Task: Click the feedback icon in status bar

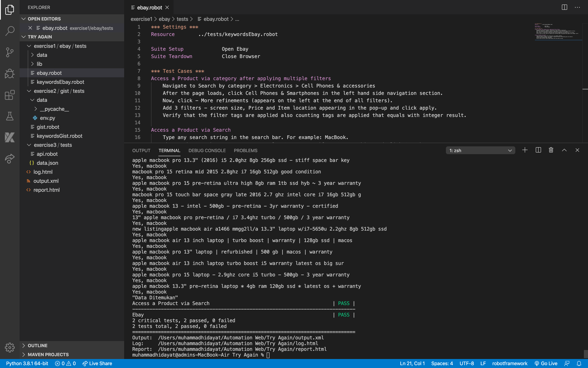Action: [x=567, y=363]
